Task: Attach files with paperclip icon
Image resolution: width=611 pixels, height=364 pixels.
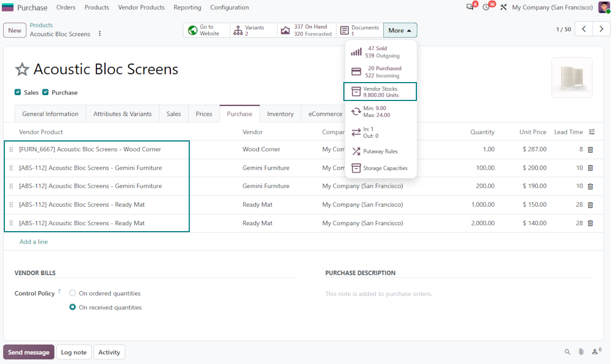Action: (x=581, y=352)
